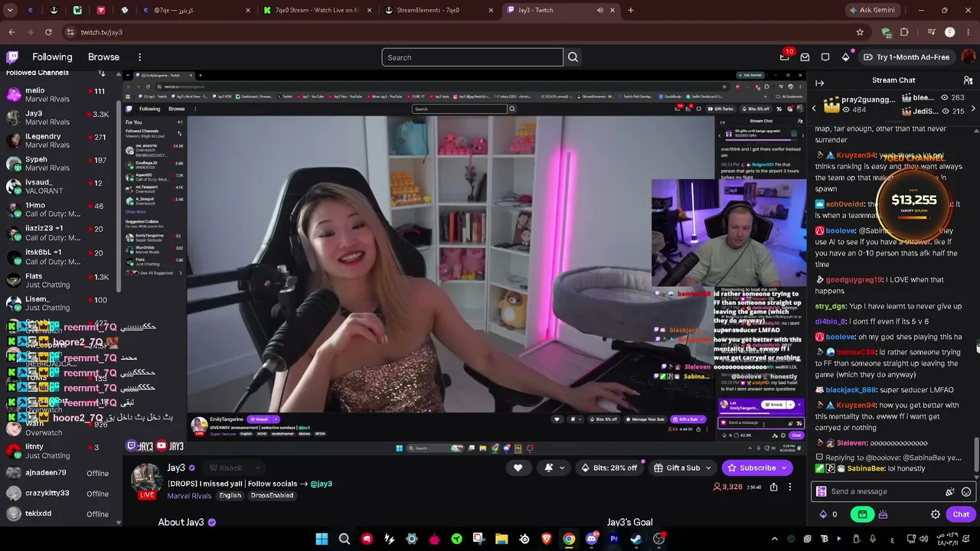Show next gift leaderboard entry
This screenshot has height=551, width=980.
click(973, 109)
